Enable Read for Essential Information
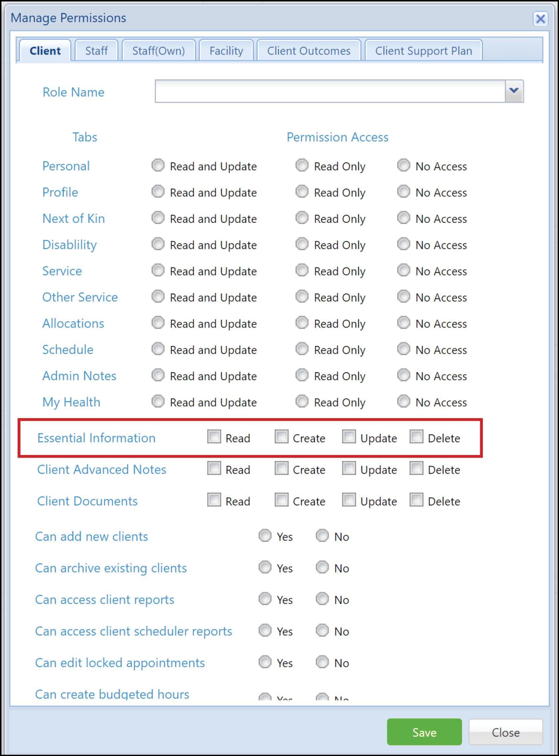The height and width of the screenshot is (756, 559). pyautogui.click(x=214, y=437)
